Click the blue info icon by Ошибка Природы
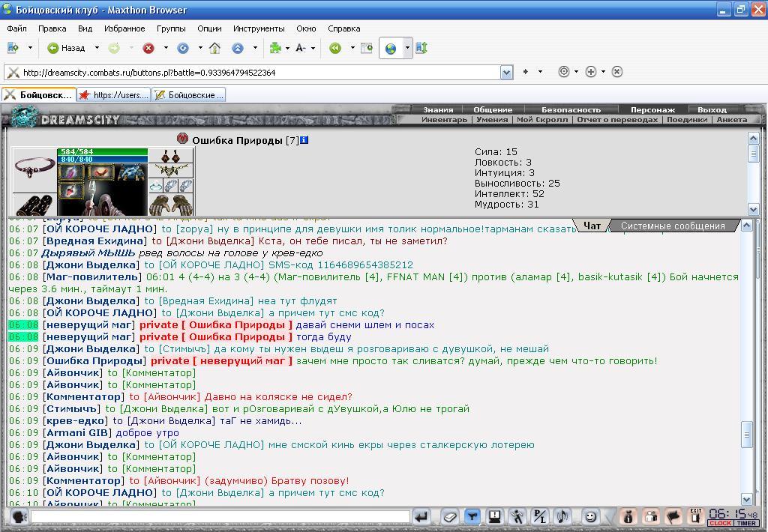Screen dimensions: 768x532 [x=304, y=140]
